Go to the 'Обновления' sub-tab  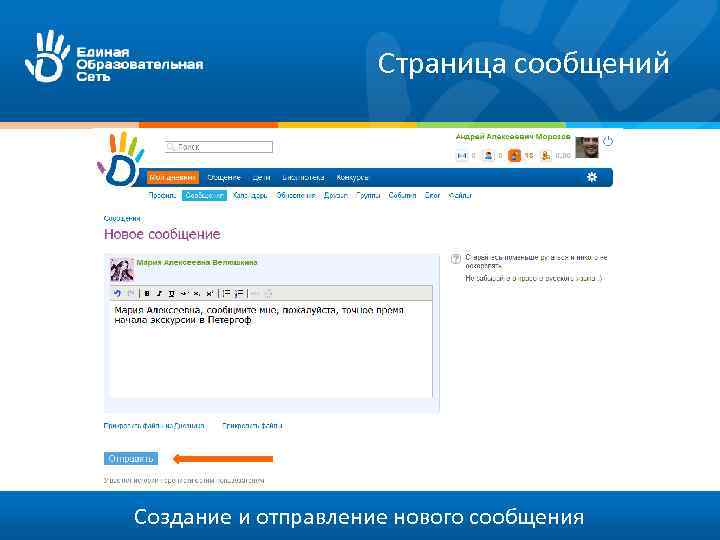click(296, 196)
